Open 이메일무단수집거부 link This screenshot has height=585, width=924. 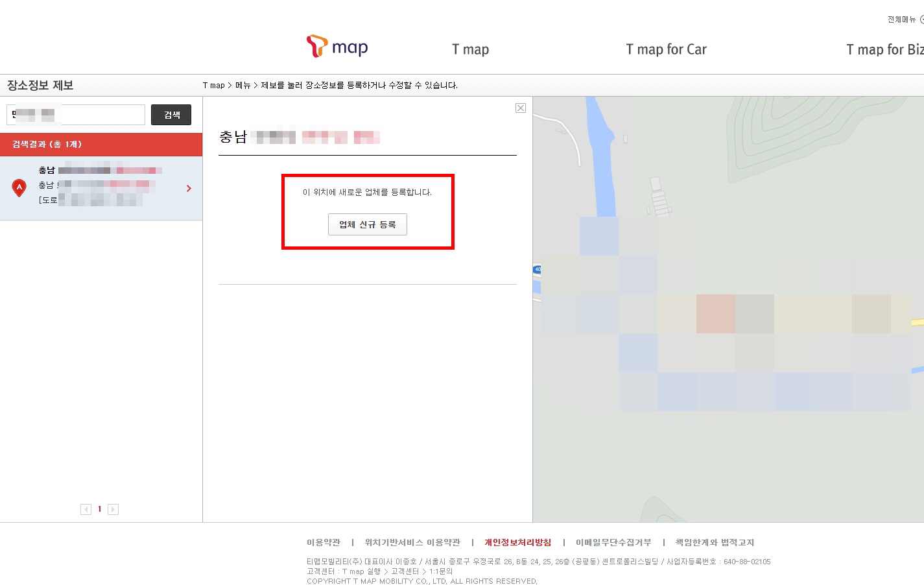coord(613,542)
